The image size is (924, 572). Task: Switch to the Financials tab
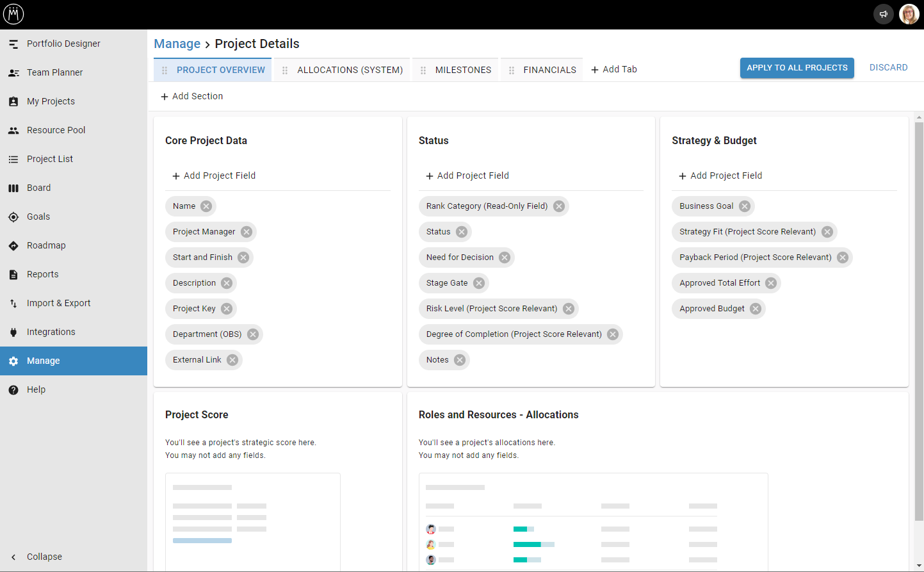[547, 70]
